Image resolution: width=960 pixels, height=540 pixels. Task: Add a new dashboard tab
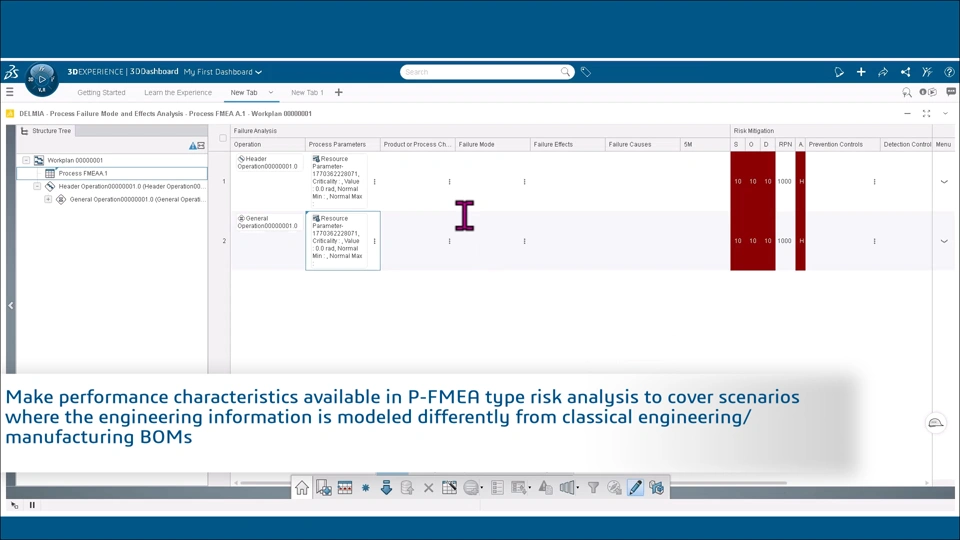[x=339, y=92]
